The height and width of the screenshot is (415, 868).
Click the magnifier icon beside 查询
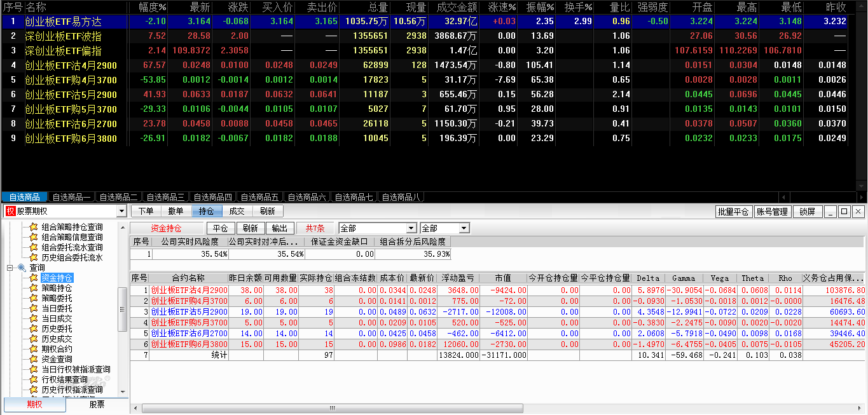[x=22, y=268]
